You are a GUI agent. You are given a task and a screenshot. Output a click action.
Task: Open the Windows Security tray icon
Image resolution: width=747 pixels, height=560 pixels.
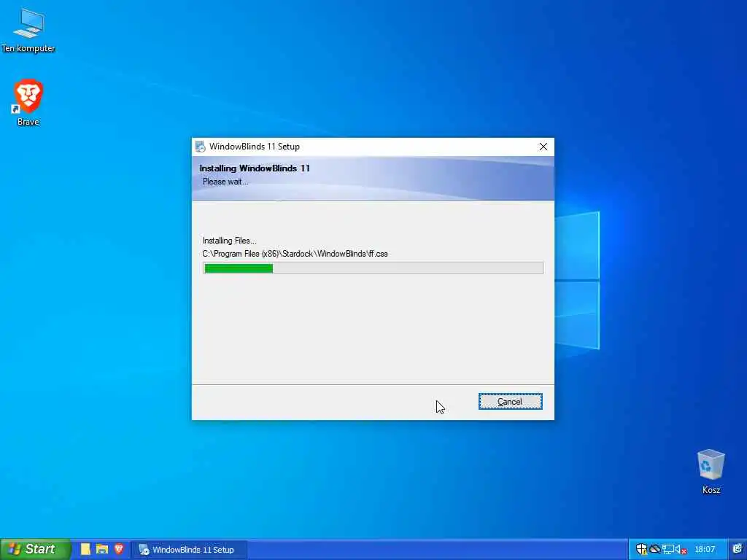click(x=642, y=550)
